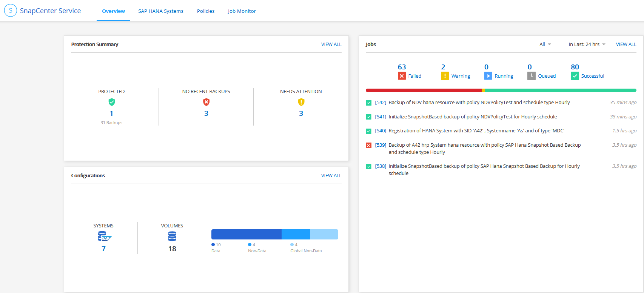This screenshot has height=293, width=644.
Task: Open job link [541]
Action: click(381, 117)
